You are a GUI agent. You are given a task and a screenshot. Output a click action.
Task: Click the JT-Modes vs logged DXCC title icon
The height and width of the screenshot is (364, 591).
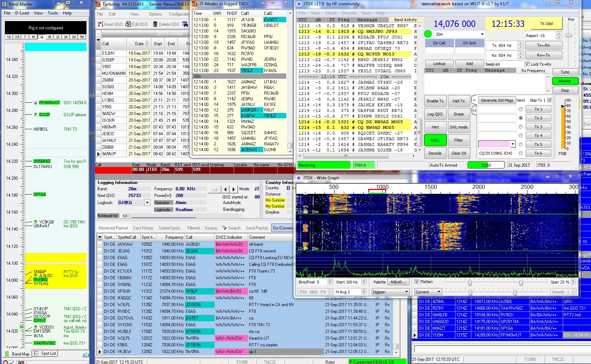195,4
